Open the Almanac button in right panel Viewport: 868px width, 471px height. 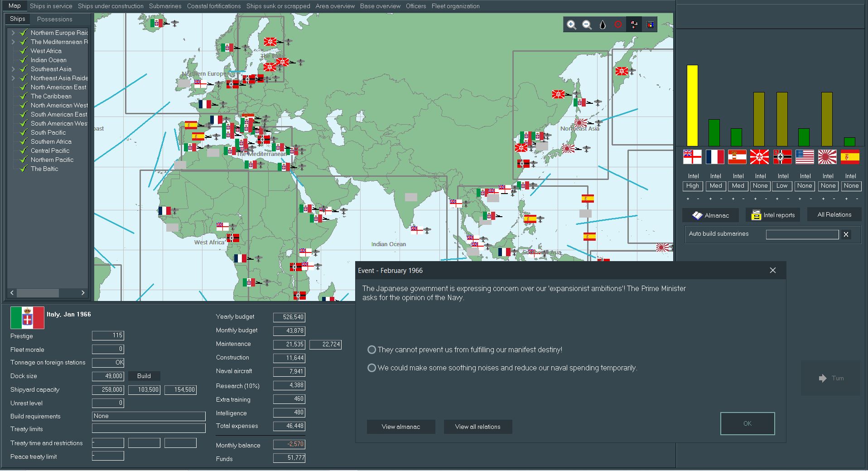pos(710,215)
